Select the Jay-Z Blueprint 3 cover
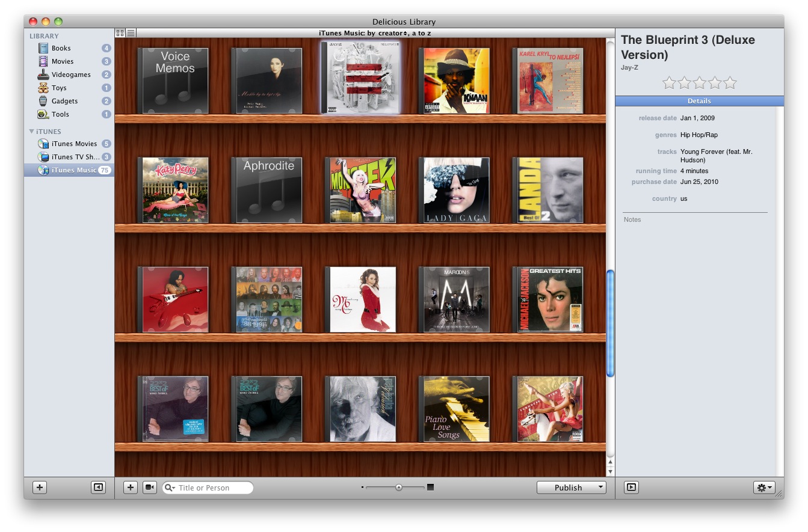The height and width of the screenshot is (532, 808). pos(361,77)
